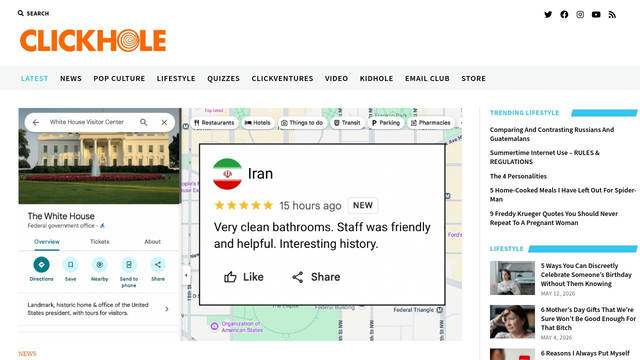This screenshot has width=640, height=360.
Task: Click the Share icon in place panel
Action: [x=158, y=265]
